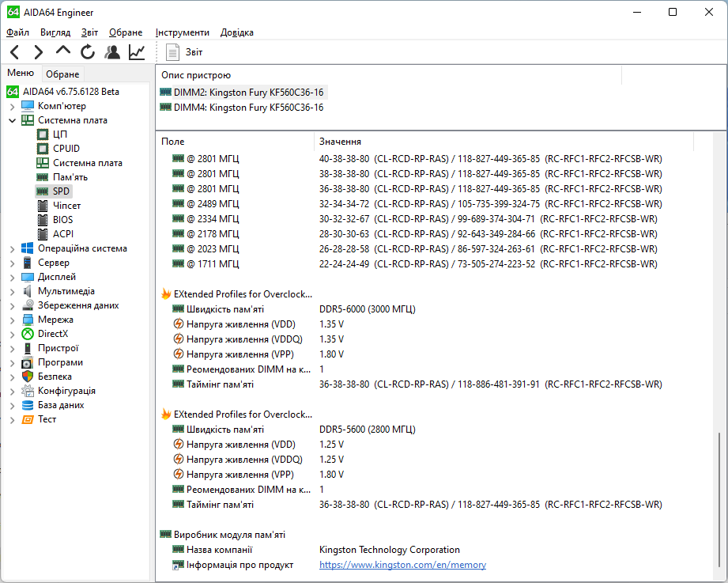
Task: Select the @ 1711 МГЦ timing row
Action: [x=417, y=264]
